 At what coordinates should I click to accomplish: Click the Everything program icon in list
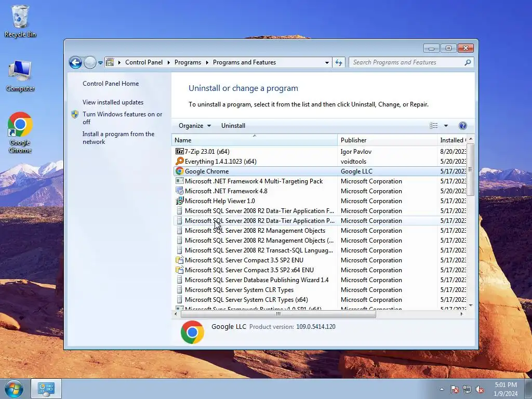pos(179,162)
